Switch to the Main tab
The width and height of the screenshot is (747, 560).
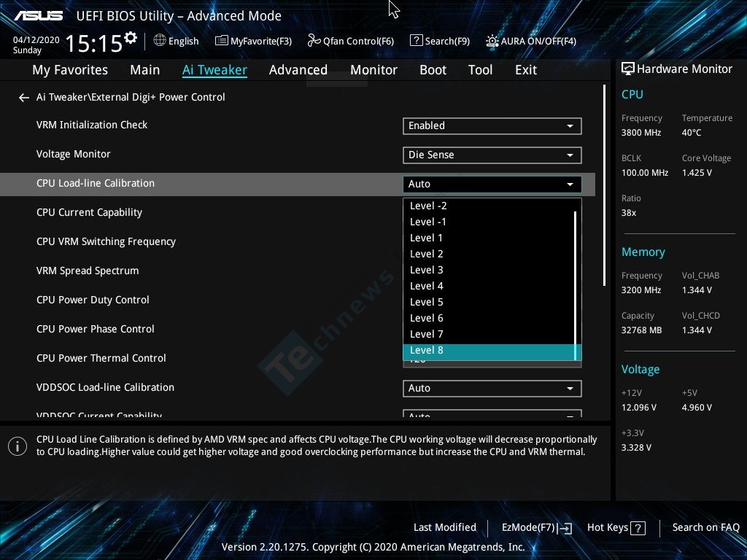145,70
